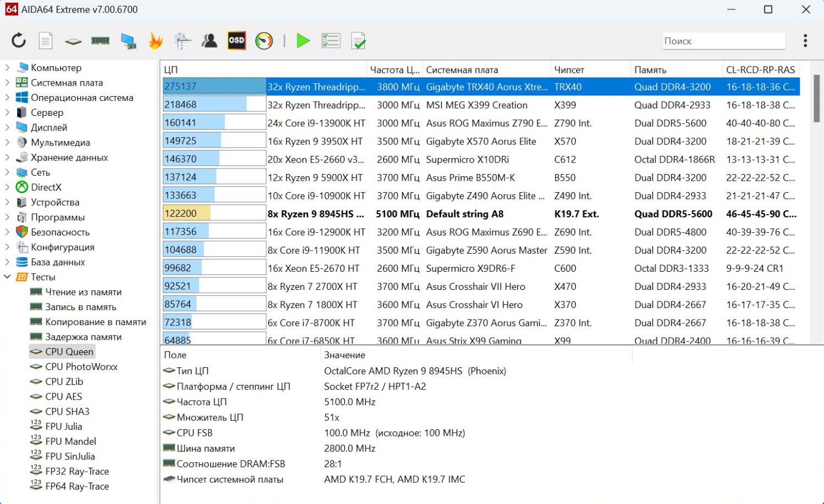Select the FPU Julia test

click(63, 427)
